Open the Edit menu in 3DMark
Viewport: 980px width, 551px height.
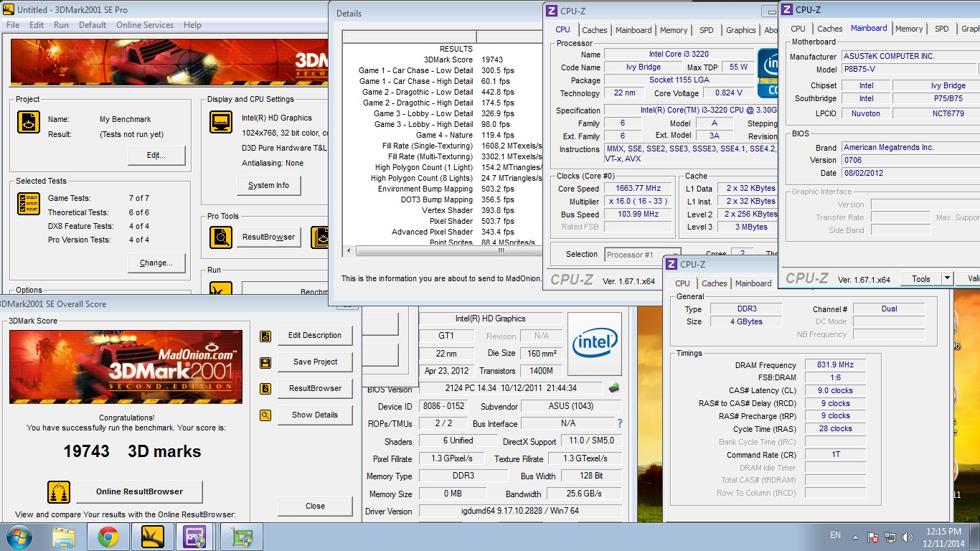(x=37, y=25)
